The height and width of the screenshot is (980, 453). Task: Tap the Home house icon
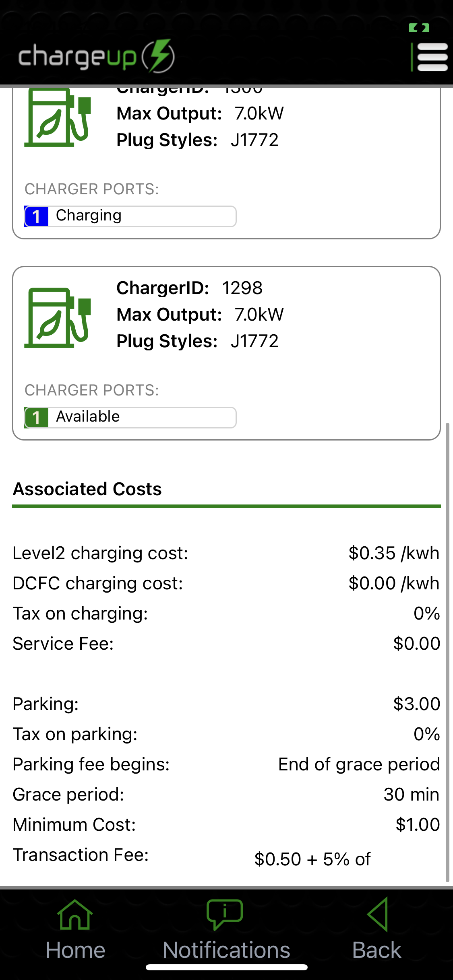coord(75,915)
